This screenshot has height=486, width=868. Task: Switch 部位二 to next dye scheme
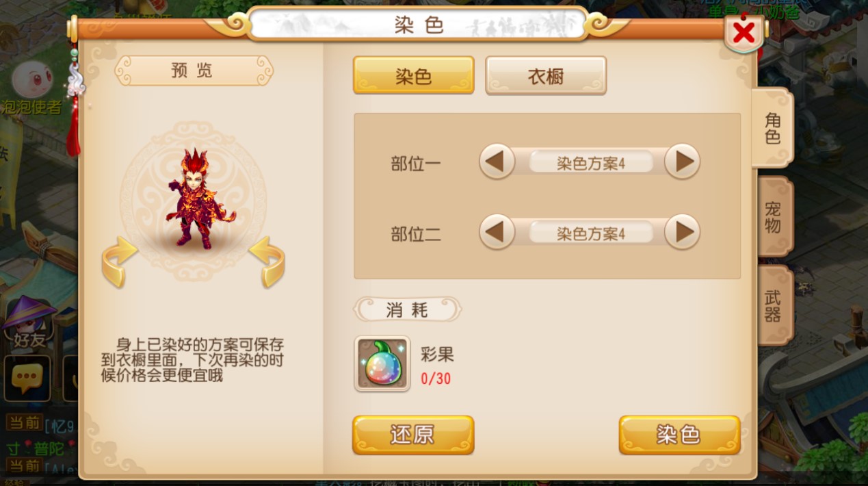(683, 232)
